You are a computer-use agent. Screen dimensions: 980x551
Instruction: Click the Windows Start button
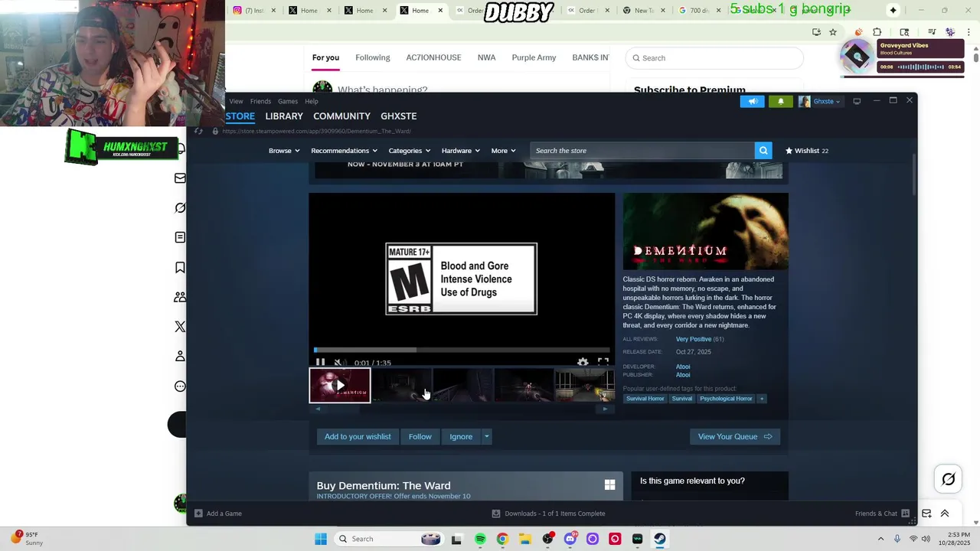[x=321, y=539]
